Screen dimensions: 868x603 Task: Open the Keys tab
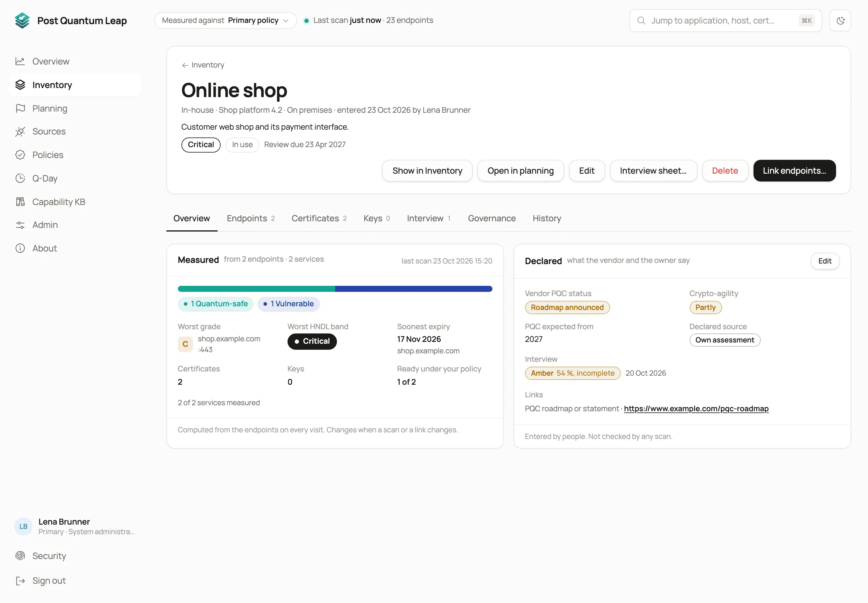377,218
